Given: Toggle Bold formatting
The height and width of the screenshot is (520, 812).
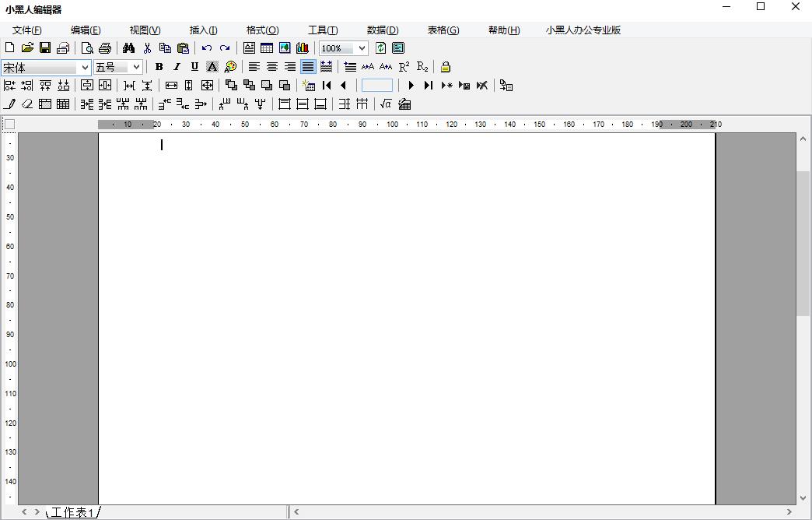Looking at the screenshot, I should [159, 67].
